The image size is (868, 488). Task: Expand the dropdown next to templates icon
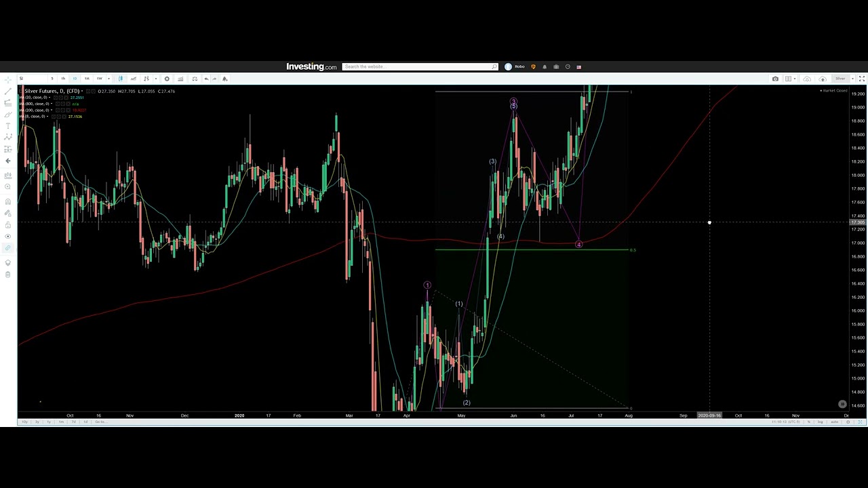156,79
